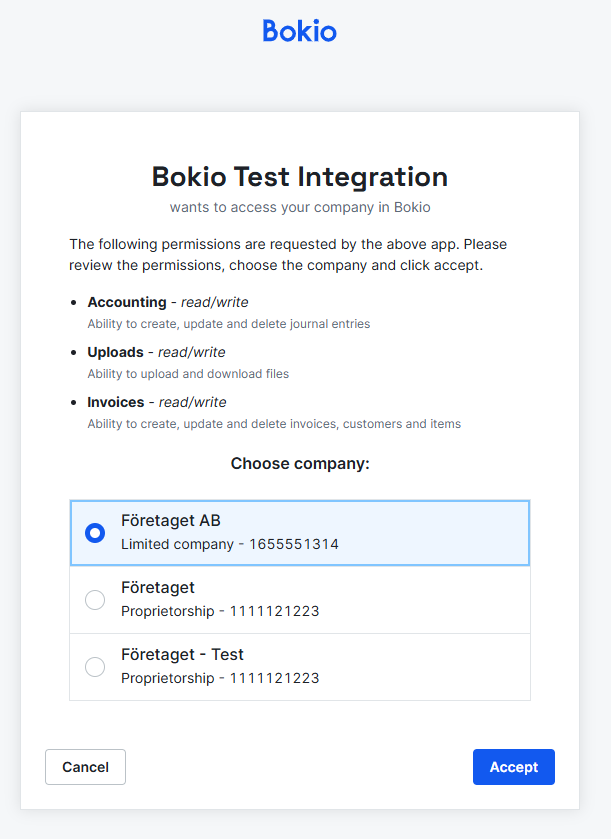Click the invoices, customers and items description

pos(274,424)
